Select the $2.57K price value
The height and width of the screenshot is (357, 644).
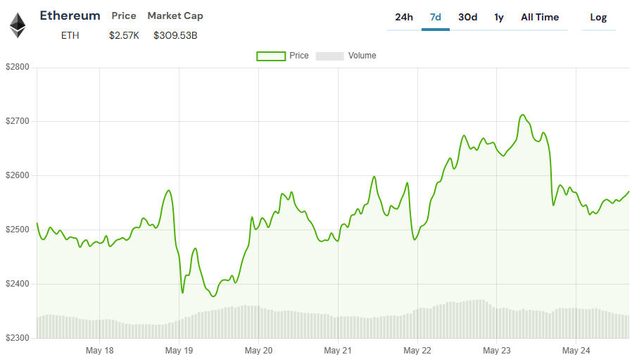pyautogui.click(x=124, y=35)
